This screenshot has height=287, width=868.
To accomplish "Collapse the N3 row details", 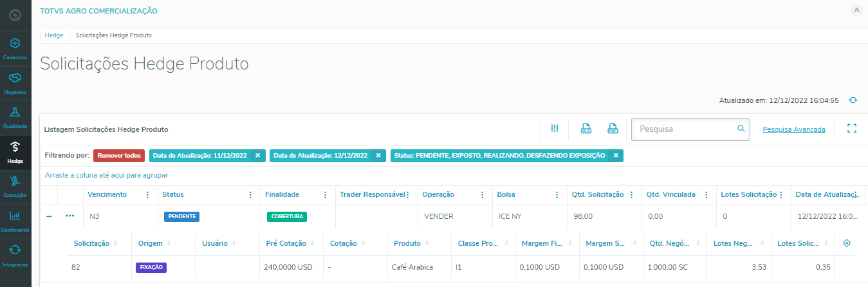I will 49,216.
